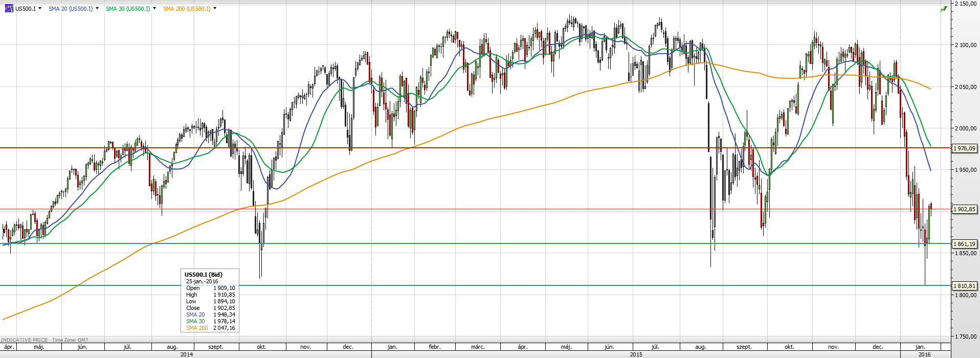Click the CFD instrument icon next to US500.I
Screen dimensions: 980x358
pos(9,8)
